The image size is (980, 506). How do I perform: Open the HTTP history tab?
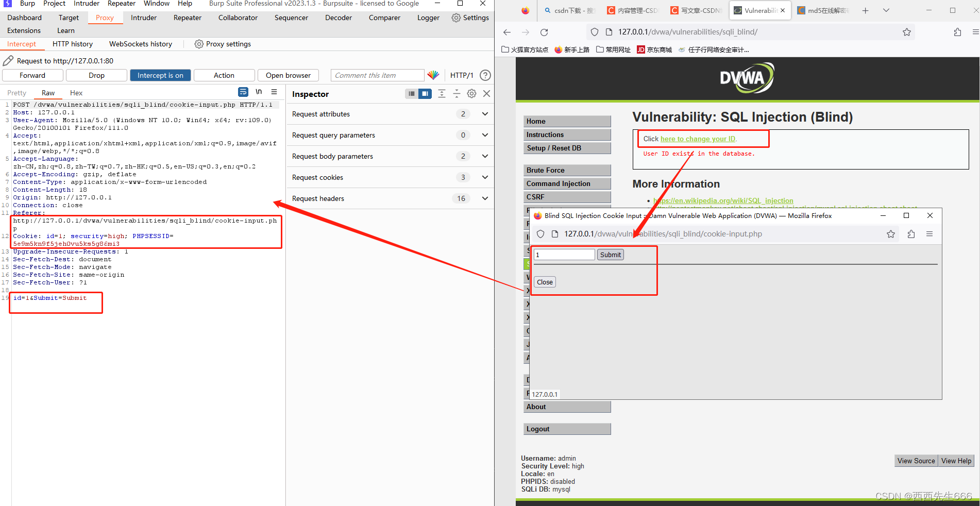click(73, 44)
